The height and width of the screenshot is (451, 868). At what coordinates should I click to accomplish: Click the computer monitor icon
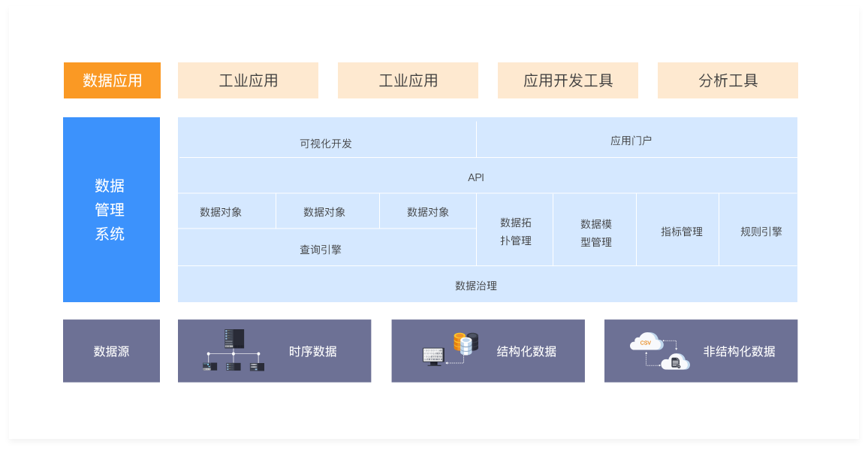coord(433,356)
